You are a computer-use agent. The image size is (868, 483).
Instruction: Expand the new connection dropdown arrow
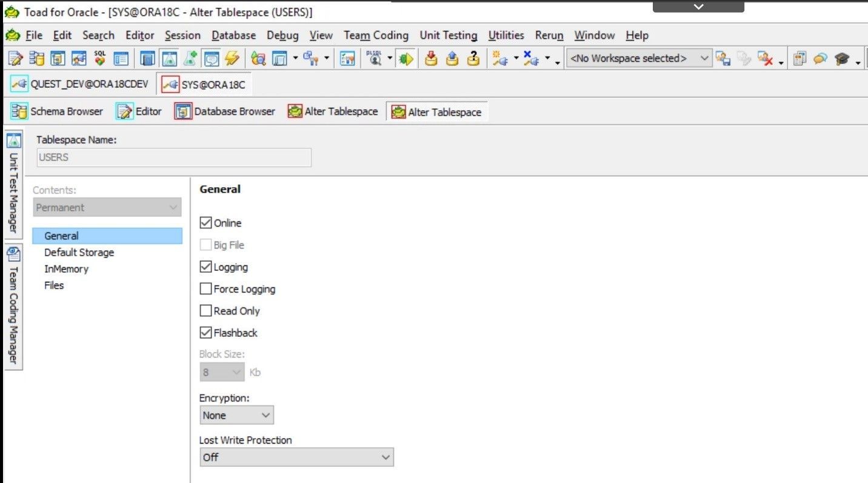(x=516, y=58)
